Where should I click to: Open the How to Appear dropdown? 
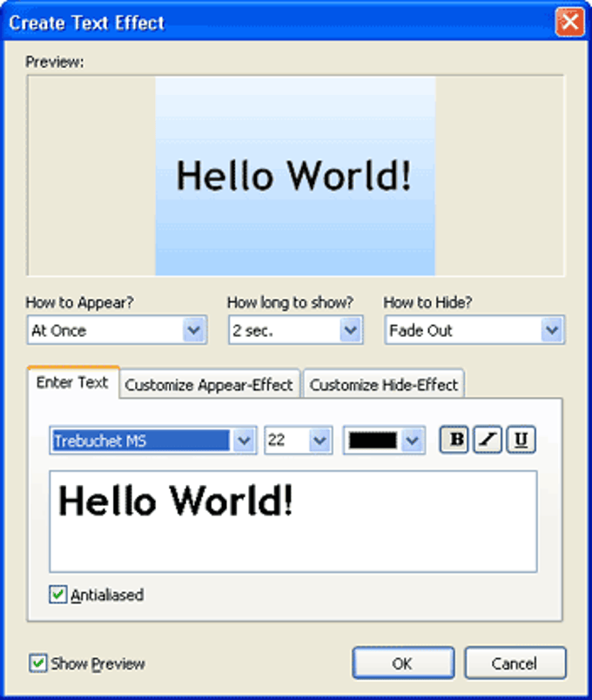click(x=117, y=330)
